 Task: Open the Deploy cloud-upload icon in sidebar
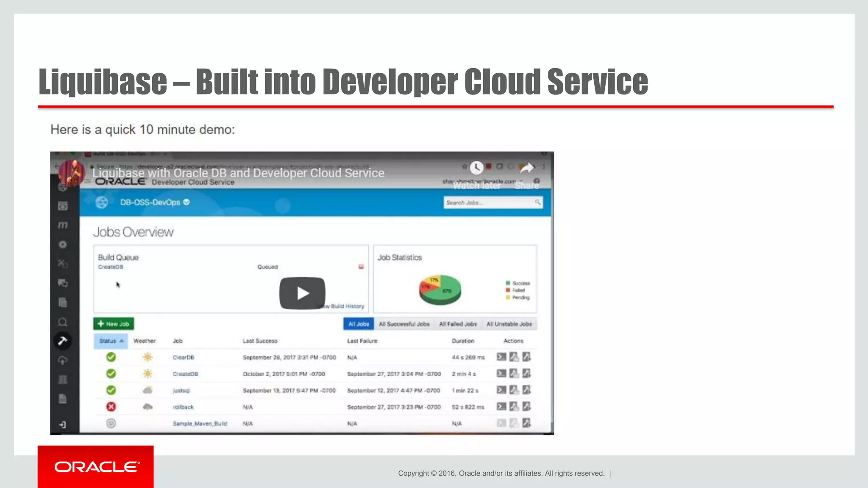[x=63, y=360]
